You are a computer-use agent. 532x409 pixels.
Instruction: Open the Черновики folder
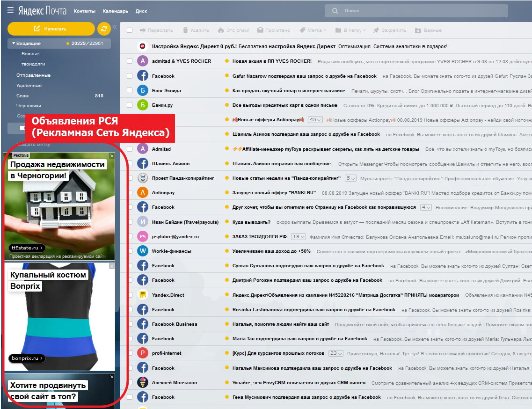[x=29, y=106]
